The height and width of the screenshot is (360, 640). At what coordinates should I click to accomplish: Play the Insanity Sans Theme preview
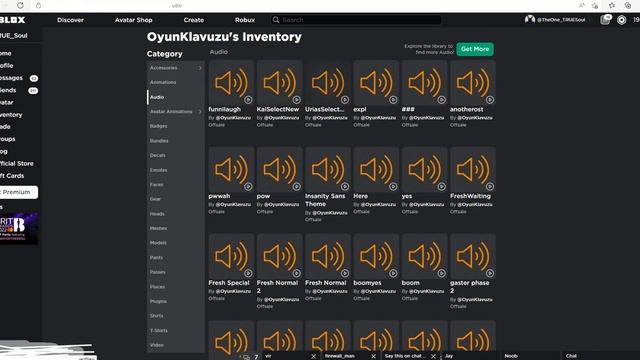(x=345, y=187)
